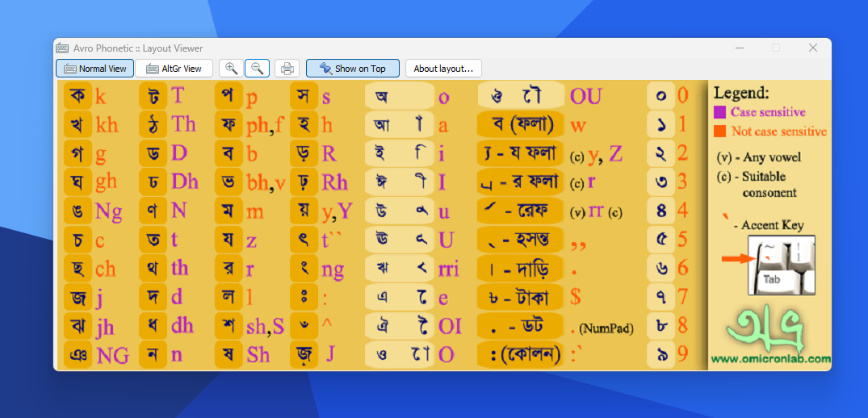
Task: Click the 'Legend:' heading
Action: [x=741, y=93]
